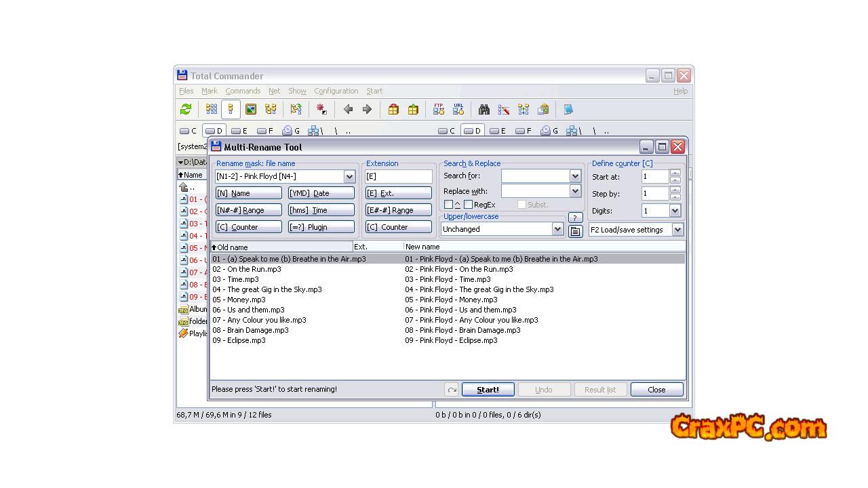
Task: Click the green Refresh arrows toolbar icon
Action: point(186,109)
